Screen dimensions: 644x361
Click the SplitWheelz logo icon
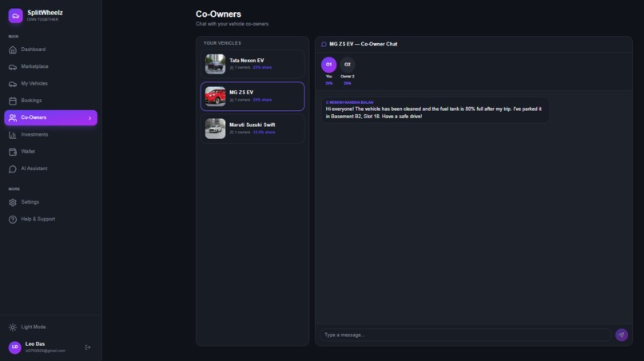pos(16,16)
